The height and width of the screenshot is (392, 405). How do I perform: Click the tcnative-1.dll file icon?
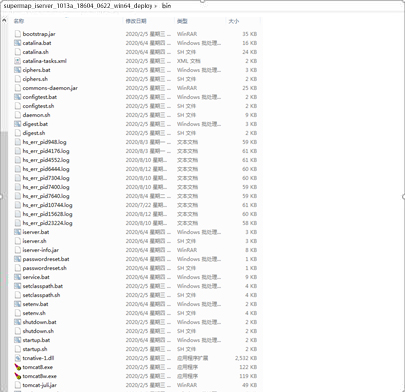[18, 358]
